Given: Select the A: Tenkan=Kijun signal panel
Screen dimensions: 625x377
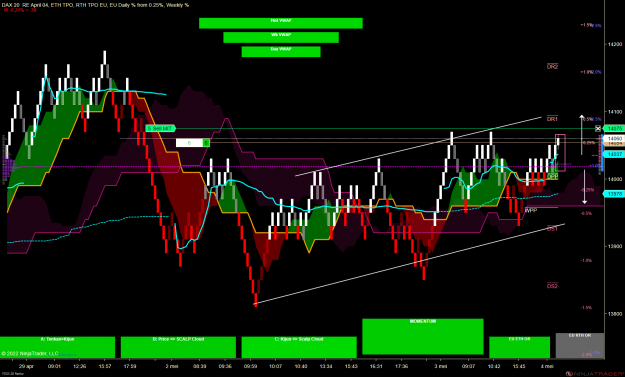Looking at the screenshot, I should coord(57,347).
